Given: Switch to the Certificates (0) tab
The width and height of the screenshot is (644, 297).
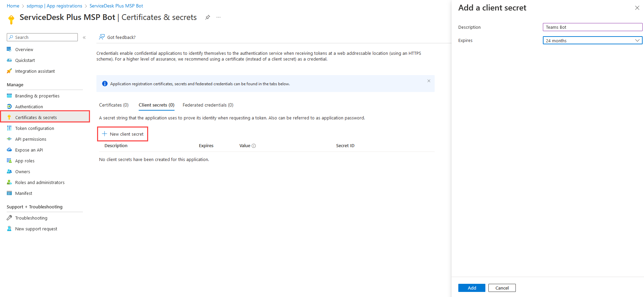Looking at the screenshot, I should click(114, 105).
